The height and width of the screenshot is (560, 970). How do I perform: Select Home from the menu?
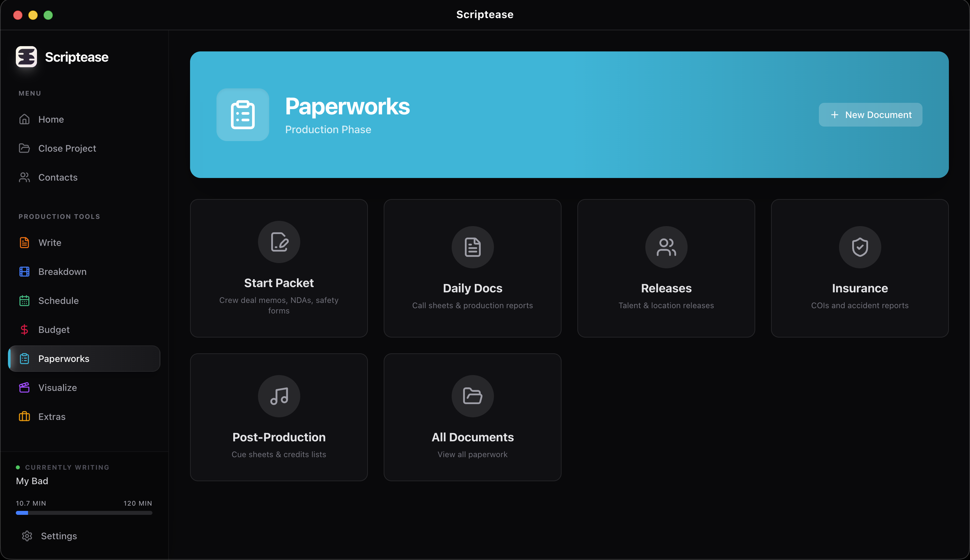[x=51, y=119]
